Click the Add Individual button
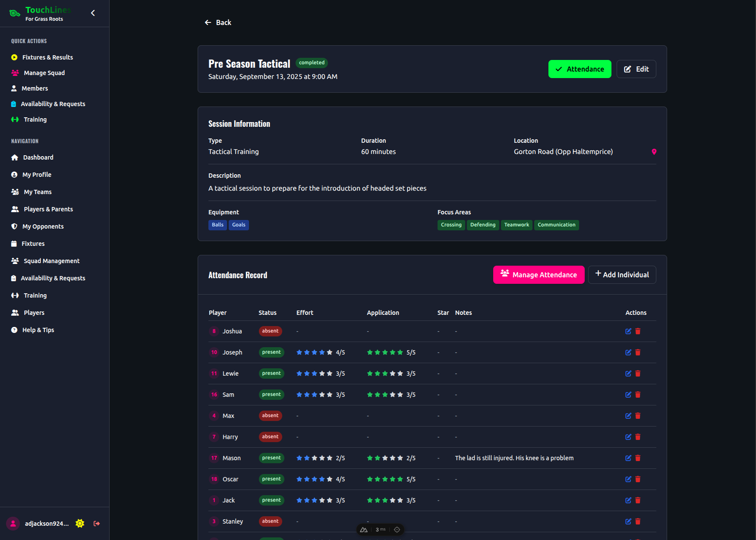 click(622, 275)
